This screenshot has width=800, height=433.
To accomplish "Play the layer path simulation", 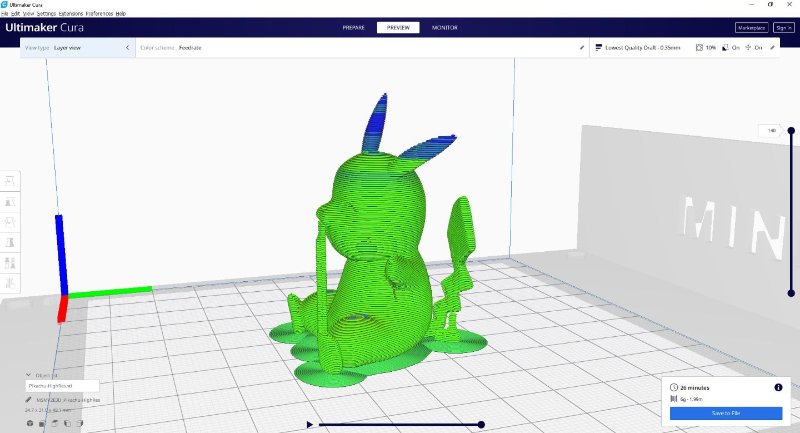I will click(x=310, y=424).
